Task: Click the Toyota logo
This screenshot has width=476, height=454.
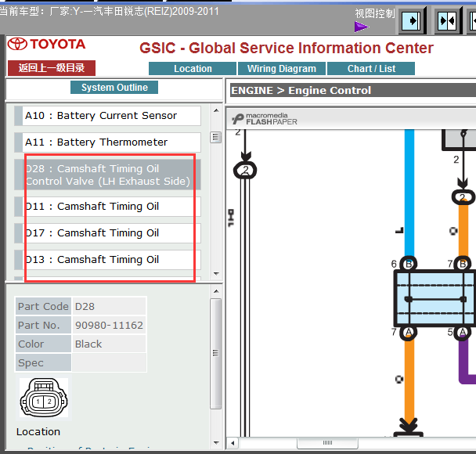Action: tap(46, 45)
